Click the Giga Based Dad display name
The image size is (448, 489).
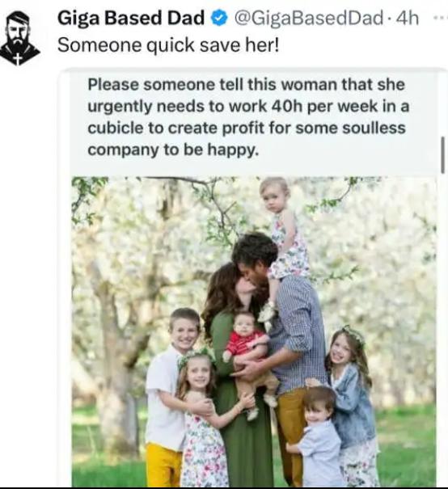[131, 18]
